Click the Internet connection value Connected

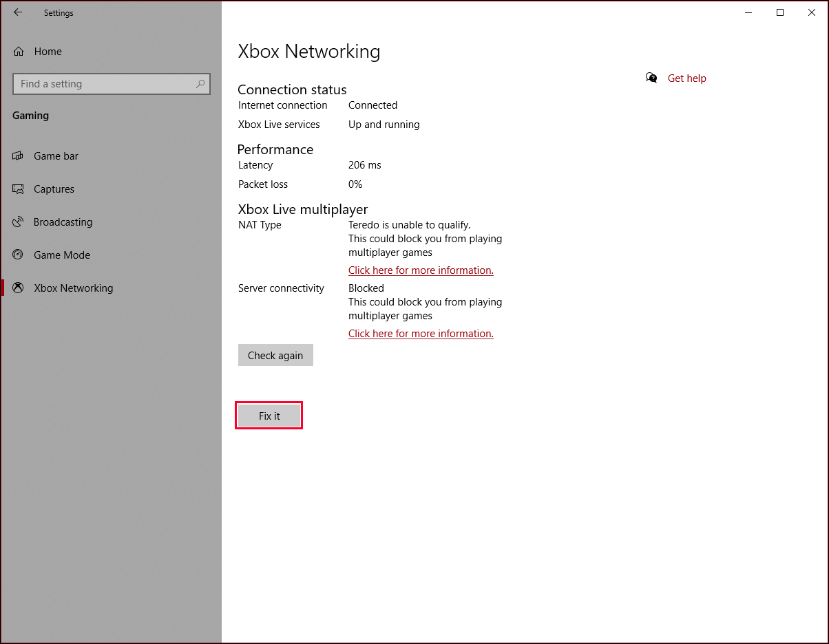point(372,105)
